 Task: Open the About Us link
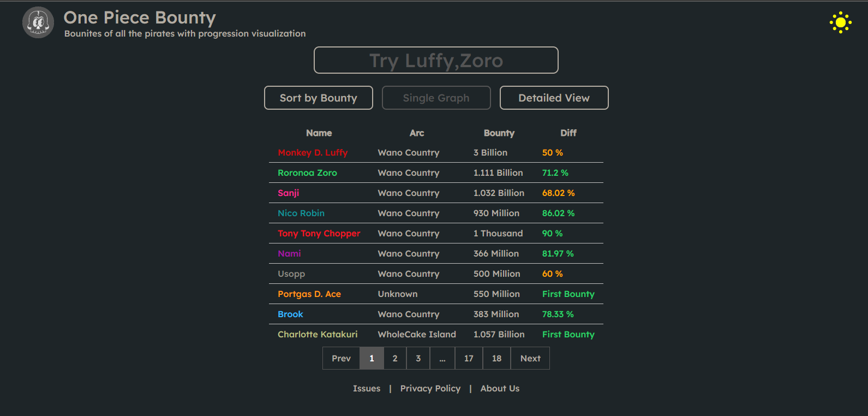point(500,389)
